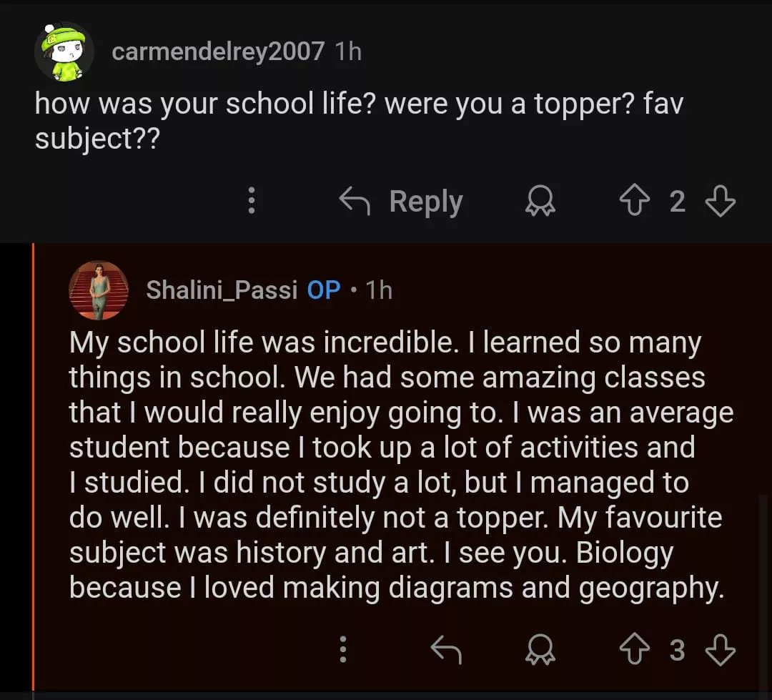This screenshot has height=700, width=772.
Task: Click the blue OP badge
Action: pos(323,290)
